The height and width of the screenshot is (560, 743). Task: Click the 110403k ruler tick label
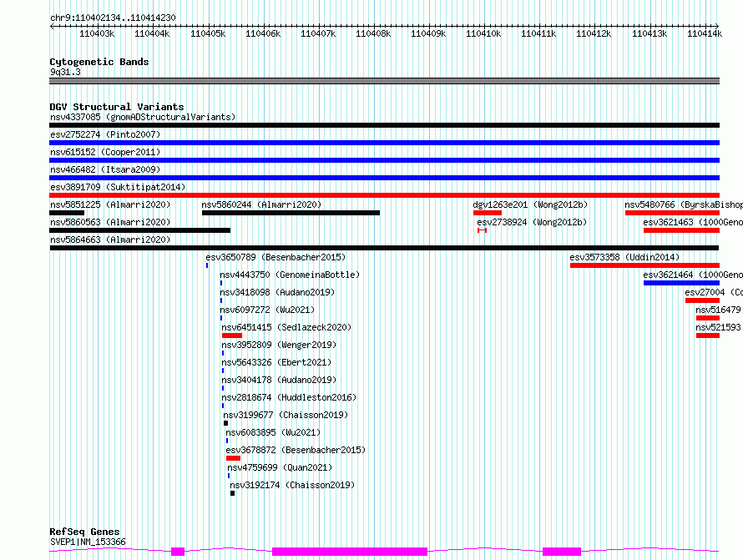(x=97, y=33)
